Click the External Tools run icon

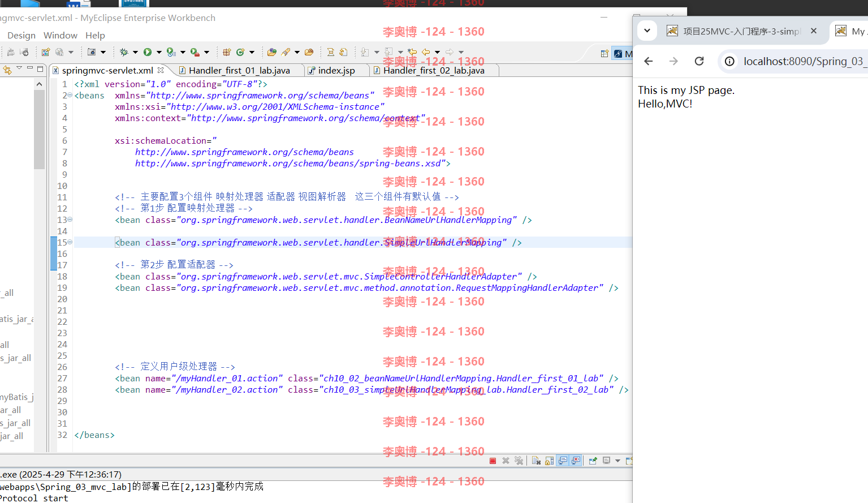tap(195, 52)
